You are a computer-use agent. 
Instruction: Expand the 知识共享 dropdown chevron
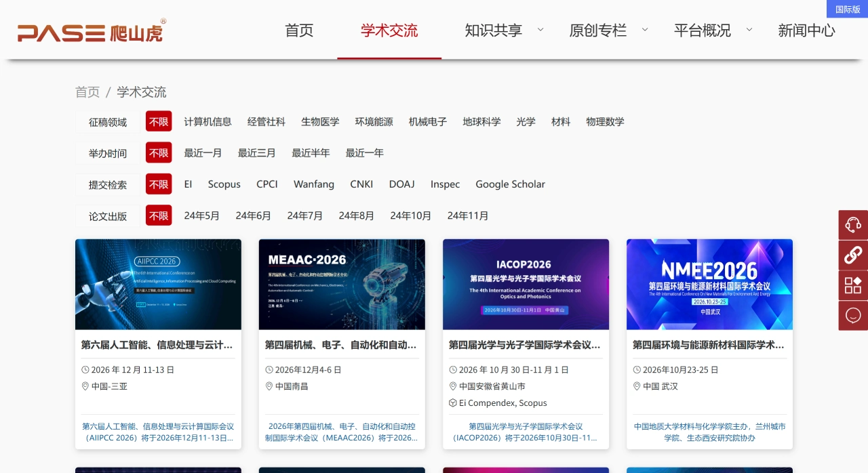coord(540,29)
